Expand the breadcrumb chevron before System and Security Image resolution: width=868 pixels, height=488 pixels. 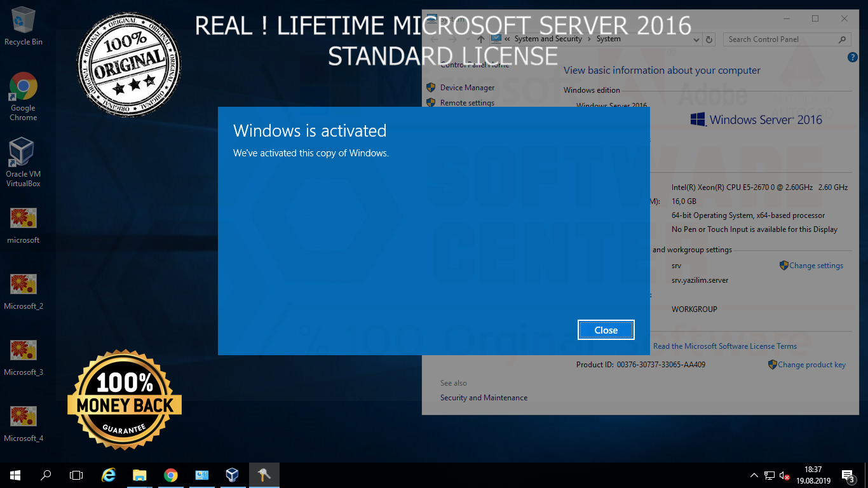point(508,39)
